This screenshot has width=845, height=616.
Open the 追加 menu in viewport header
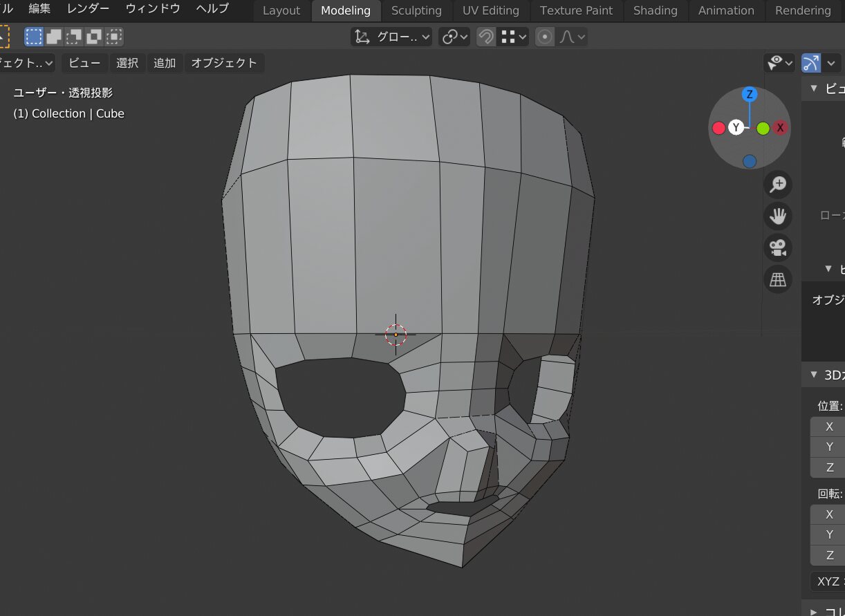click(165, 63)
